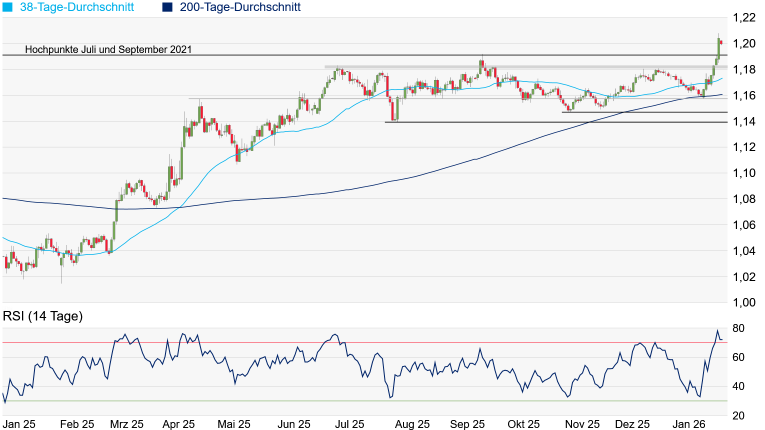Click the light blue 38-Tage-Durchschnitt legend swatch
The image size is (765, 430).
[8, 7]
